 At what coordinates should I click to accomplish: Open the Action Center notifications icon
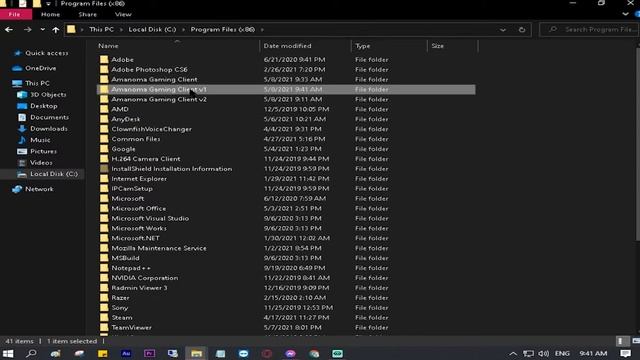click(626, 353)
